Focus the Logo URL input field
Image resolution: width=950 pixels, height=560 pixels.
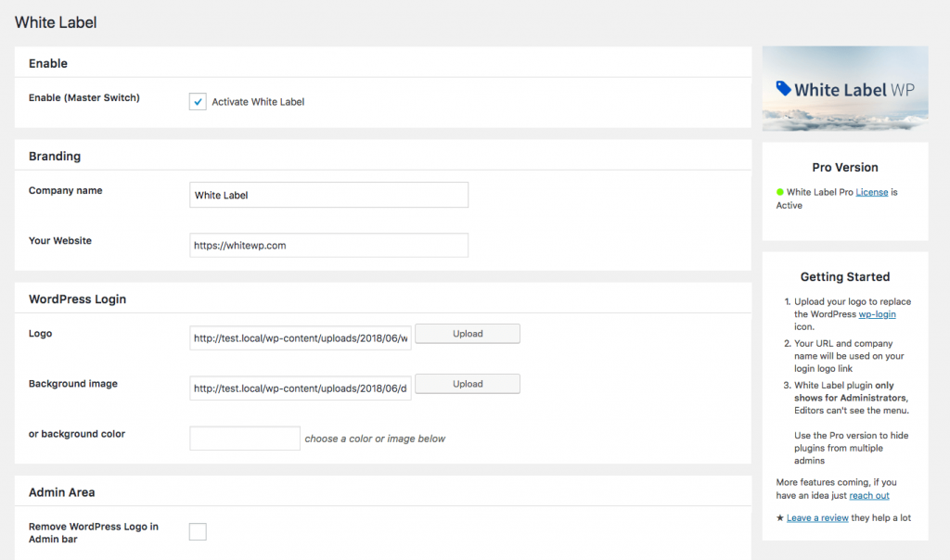(301, 337)
